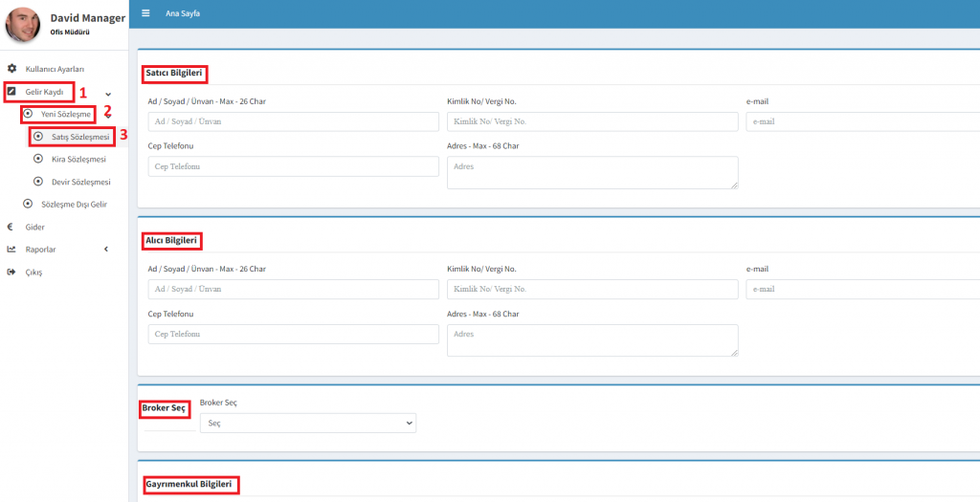Click the Çıkış logout icon

(11, 273)
